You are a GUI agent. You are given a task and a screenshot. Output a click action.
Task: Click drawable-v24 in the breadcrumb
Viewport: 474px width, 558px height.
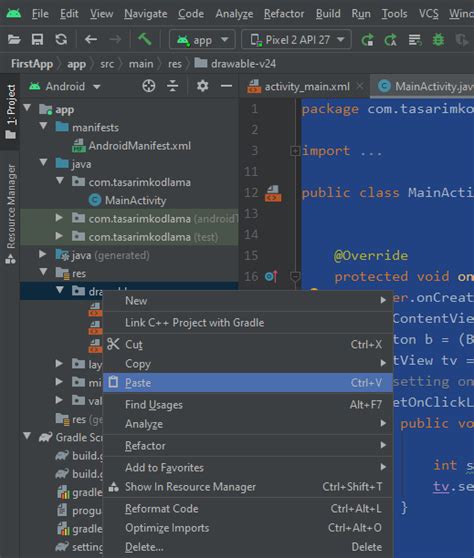243,64
